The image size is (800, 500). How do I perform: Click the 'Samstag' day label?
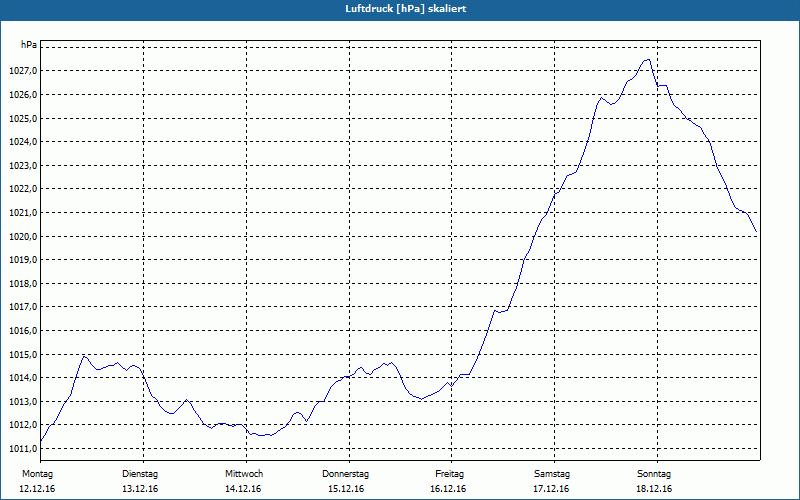click(552, 474)
